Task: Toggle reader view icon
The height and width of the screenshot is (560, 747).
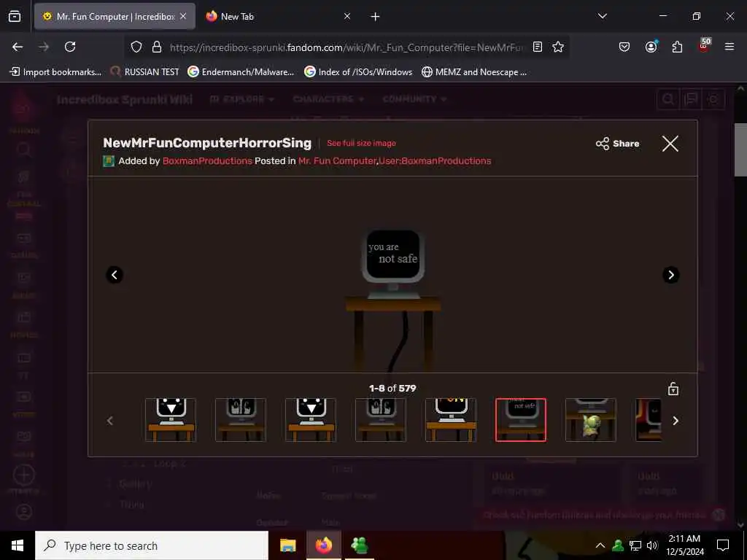Action: click(x=538, y=47)
